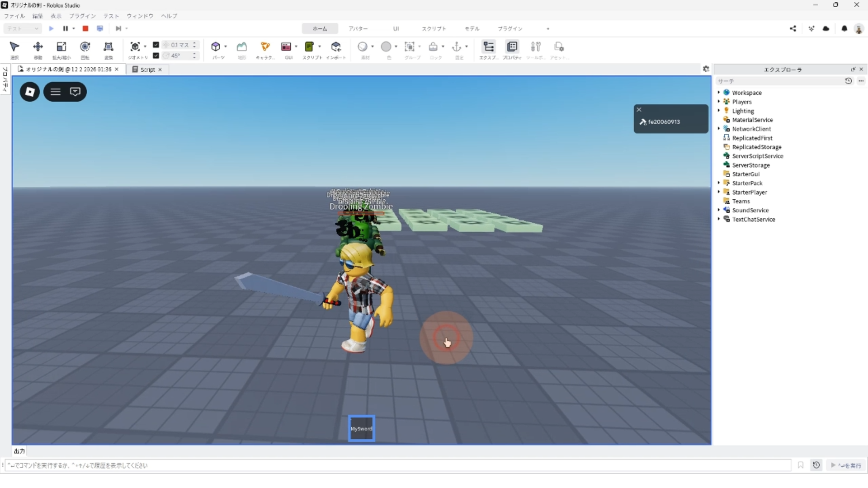Click the Roblox logo menu button in viewport
This screenshot has width=868, height=488.
(30, 92)
